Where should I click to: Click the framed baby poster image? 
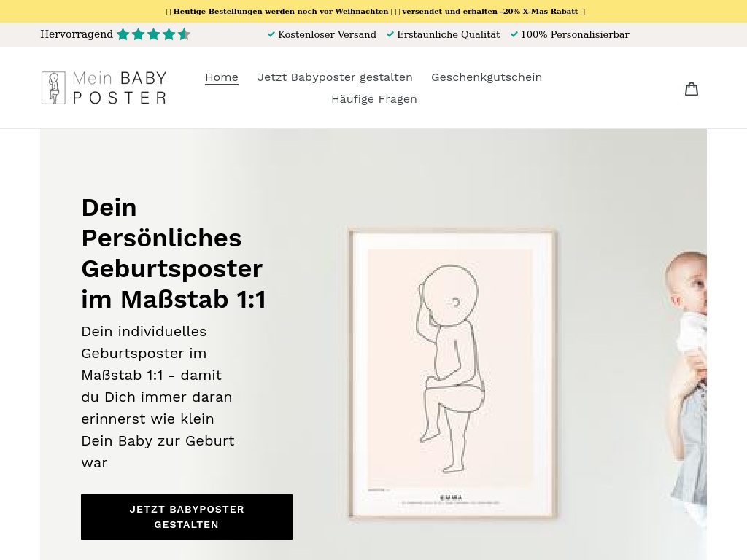click(x=452, y=374)
